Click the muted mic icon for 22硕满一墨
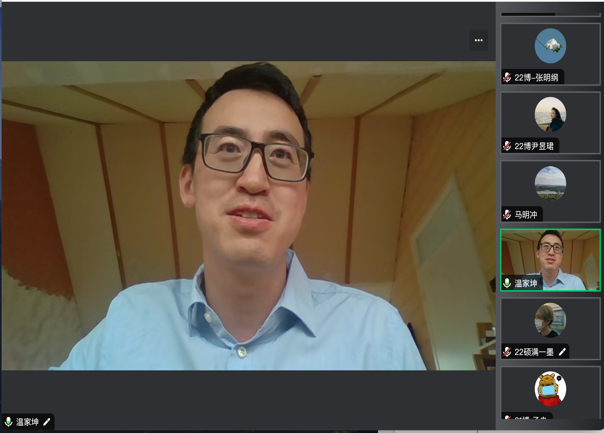Viewport: 604px width, 433px height. (x=507, y=351)
